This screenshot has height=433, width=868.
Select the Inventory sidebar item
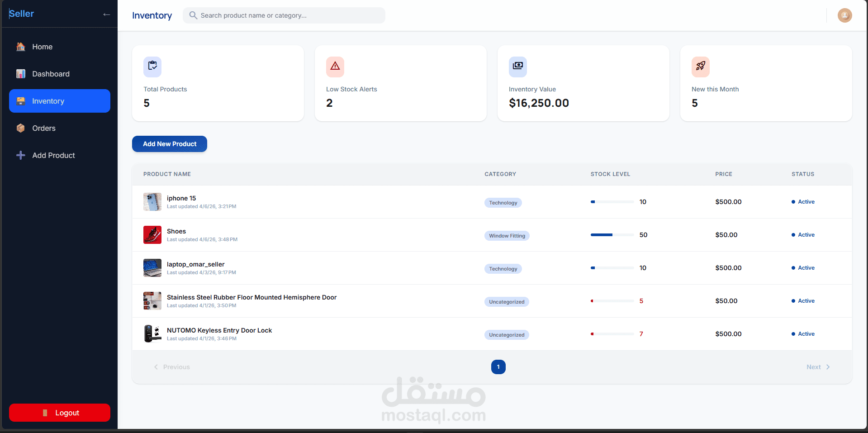click(x=60, y=101)
